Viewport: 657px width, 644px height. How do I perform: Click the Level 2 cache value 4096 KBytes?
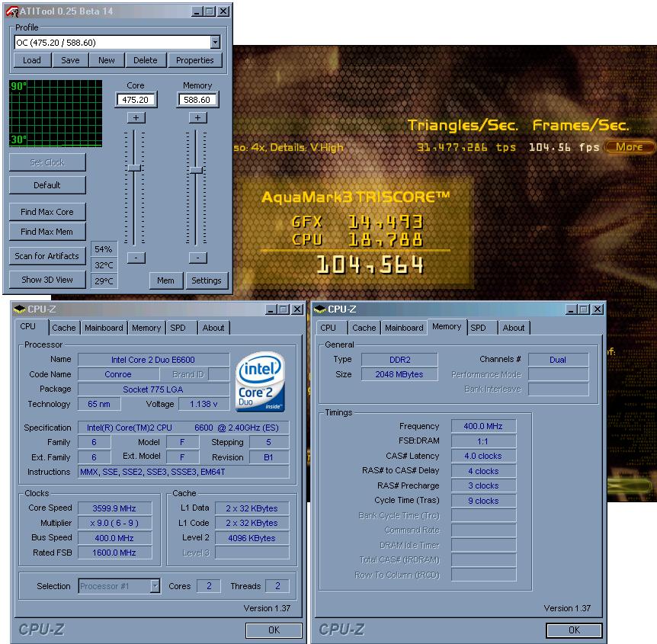(252, 538)
